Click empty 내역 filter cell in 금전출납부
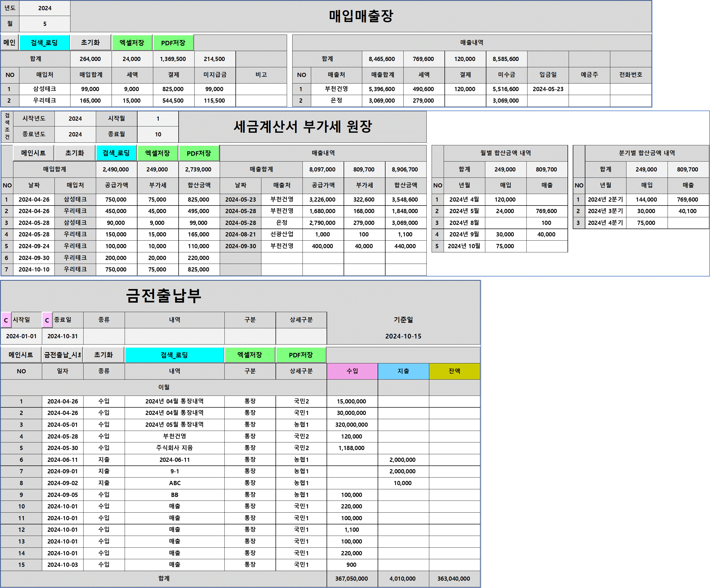Viewport: 710px width, 588px height. coord(174,336)
